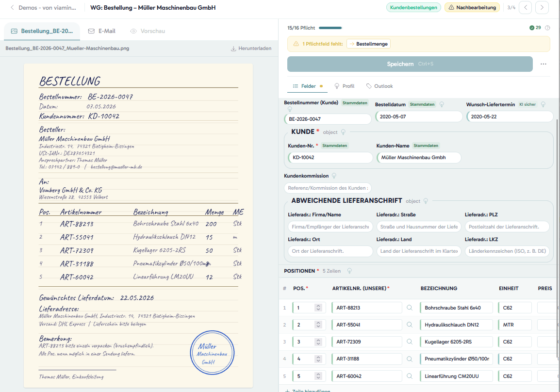Adjust position number stepper in row 4
This screenshot has height=392, width=560.
click(x=318, y=359)
